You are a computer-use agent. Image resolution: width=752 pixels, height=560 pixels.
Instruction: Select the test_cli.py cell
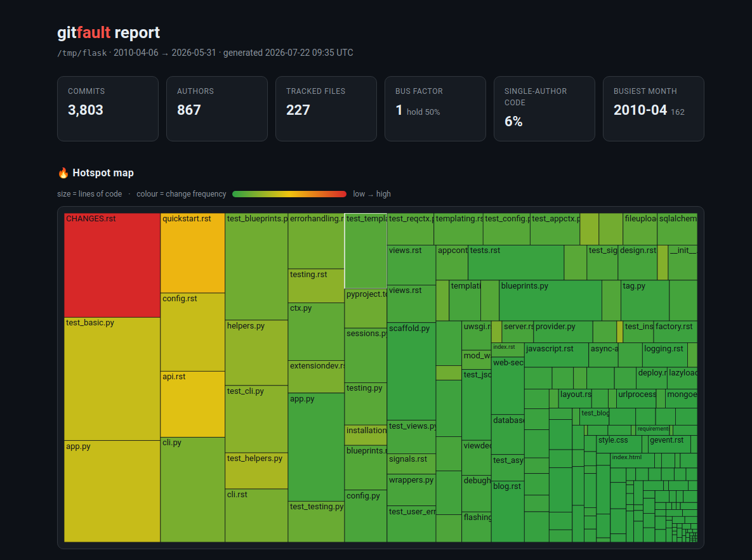[x=256, y=419]
